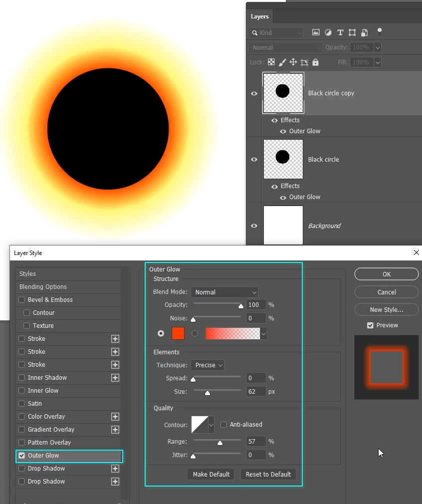
Task: Hide the Black circle layer
Action: 254,159
